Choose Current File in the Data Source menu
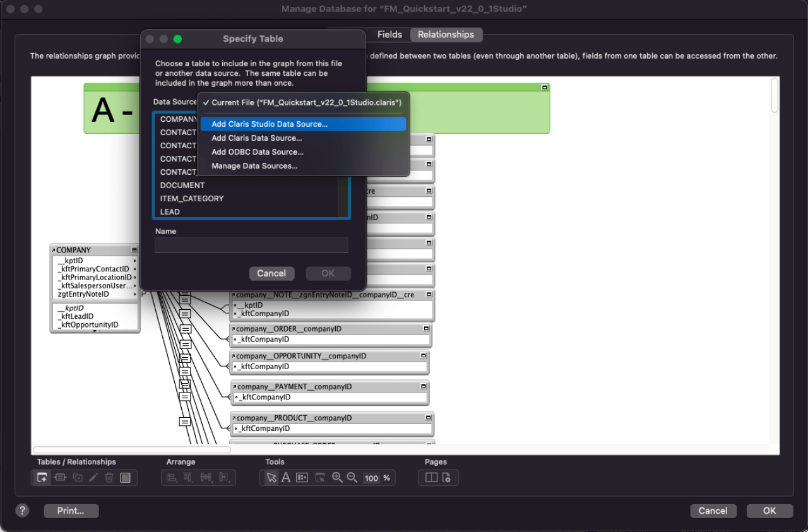Screen dimensions: 808x532 (x=303, y=102)
